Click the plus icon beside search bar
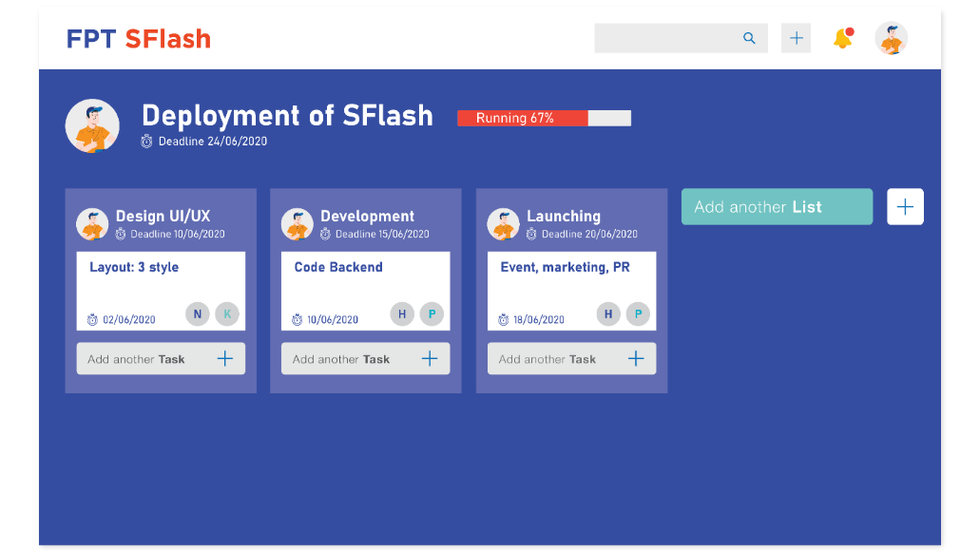The height and width of the screenshot is (551, 980). coord(797,38)
